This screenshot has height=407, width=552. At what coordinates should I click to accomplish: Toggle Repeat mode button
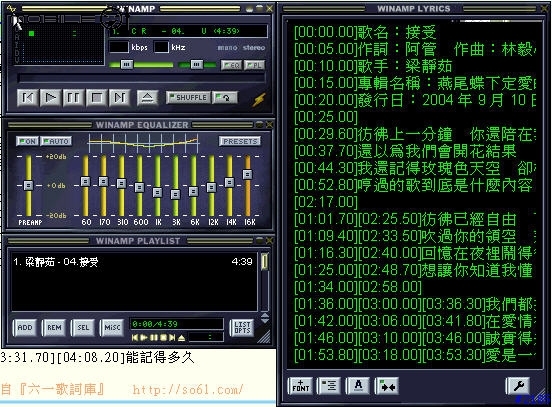point(225,98)
